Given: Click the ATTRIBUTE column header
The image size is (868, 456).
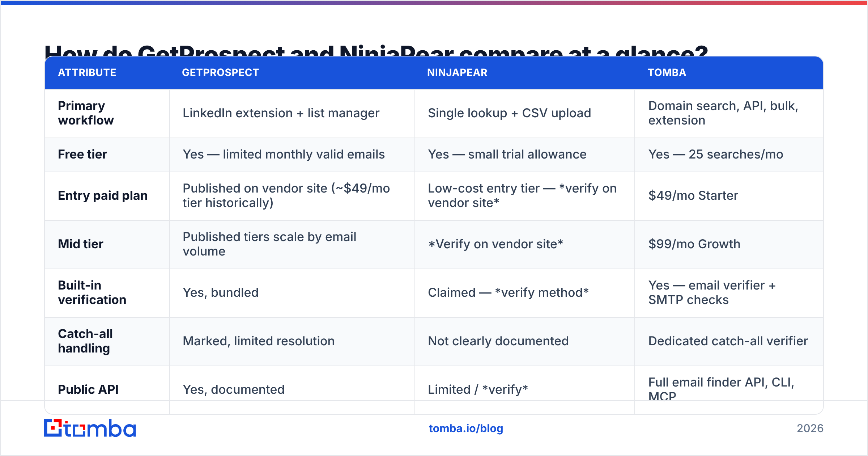Looking at the screenshot, I should (87, 72).
